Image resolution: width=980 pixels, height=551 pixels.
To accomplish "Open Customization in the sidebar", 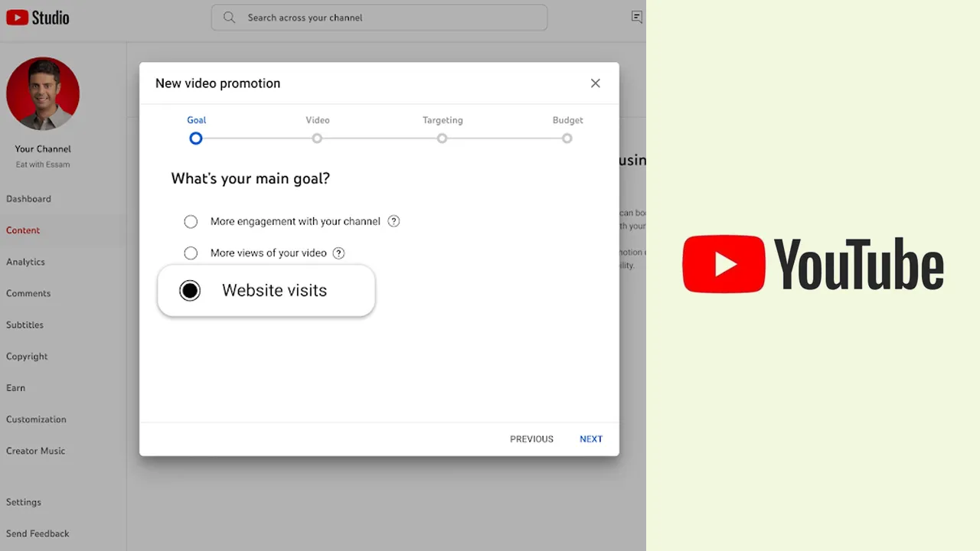I will (x=36, y=419).
